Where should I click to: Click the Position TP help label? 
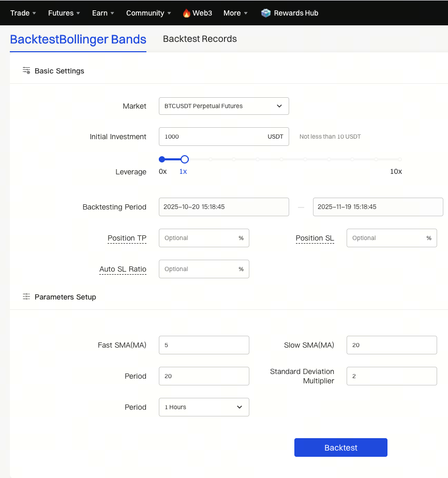127,238
